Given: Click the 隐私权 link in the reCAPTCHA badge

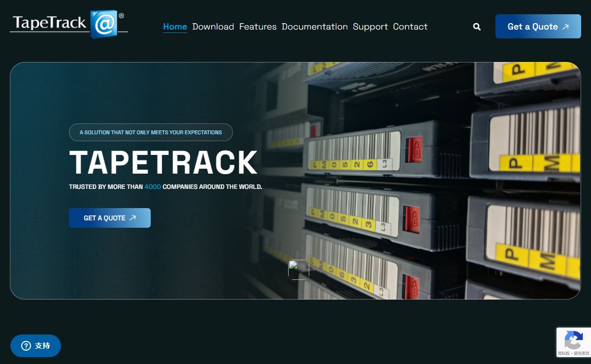Looking at the screenshot, I should 564,353.
